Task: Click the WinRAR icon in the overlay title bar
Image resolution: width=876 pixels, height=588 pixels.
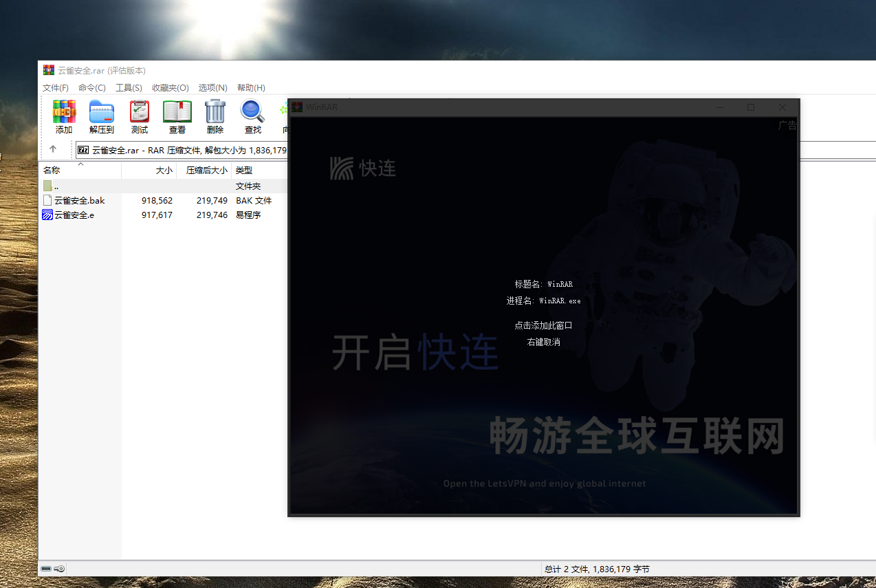Action: tap(297, 107)
